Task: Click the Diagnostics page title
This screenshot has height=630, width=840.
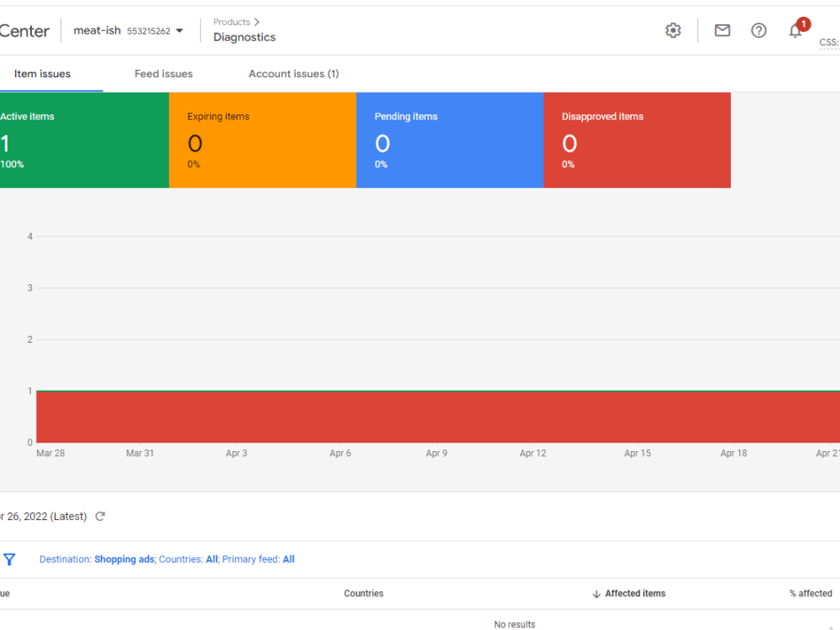Action: [x=244, y=38]
